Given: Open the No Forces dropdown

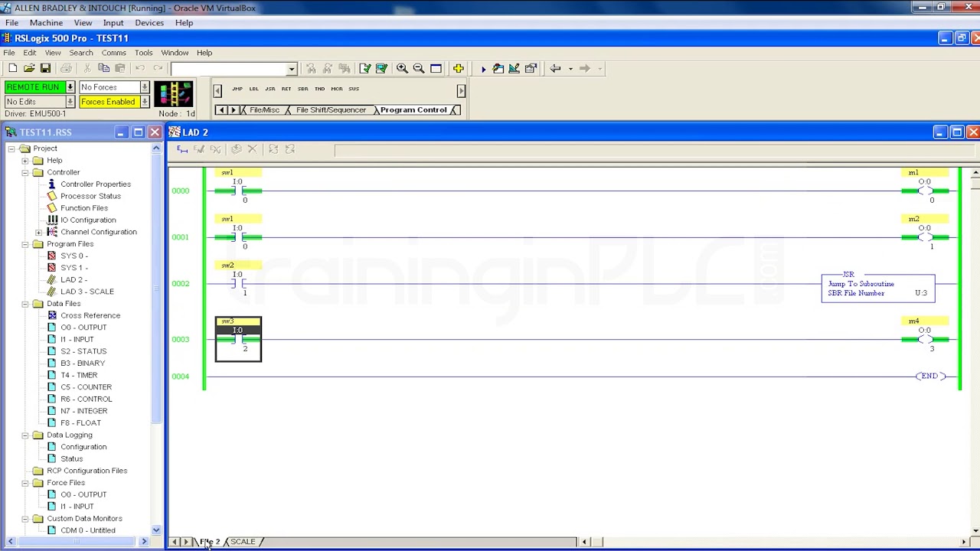Looking at the screenshot, I should (x=144, y=87).
